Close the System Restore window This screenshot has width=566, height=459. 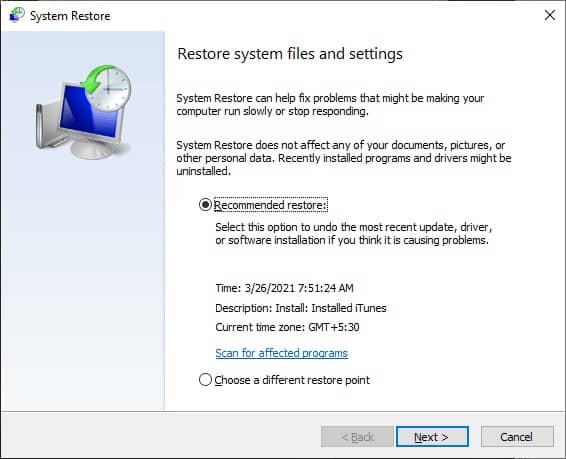(x=550, y=15)
